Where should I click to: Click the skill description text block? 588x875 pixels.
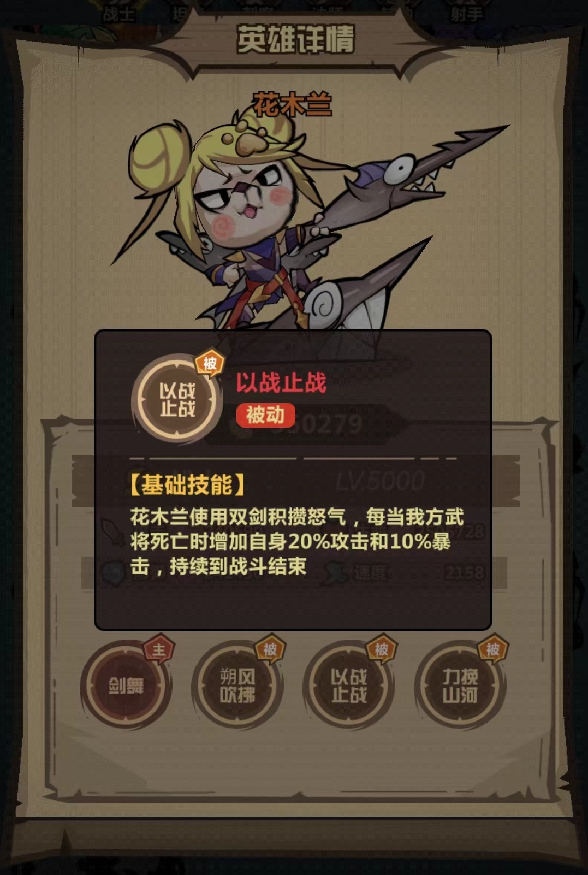[296, 541]
